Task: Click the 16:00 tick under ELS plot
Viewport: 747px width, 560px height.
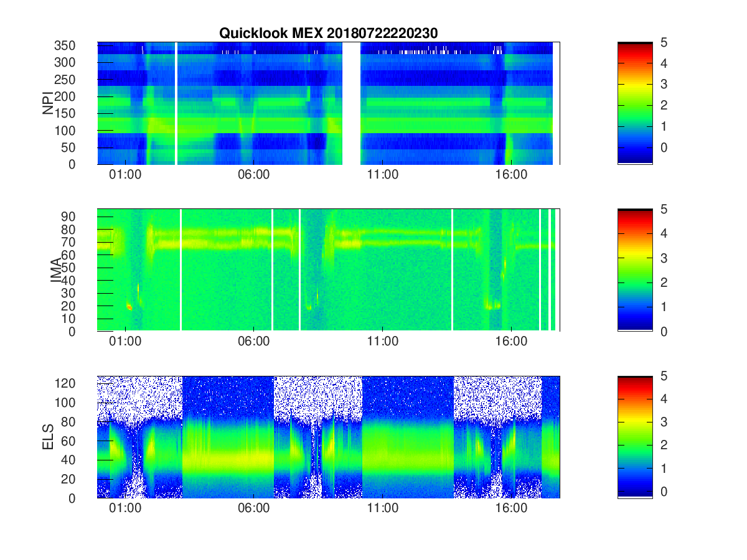Action: tap(511, 508)
